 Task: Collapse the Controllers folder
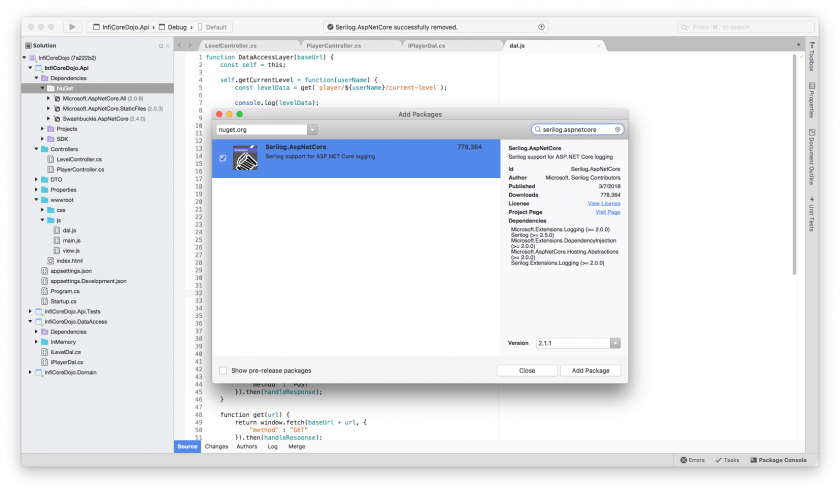(36, 150)
